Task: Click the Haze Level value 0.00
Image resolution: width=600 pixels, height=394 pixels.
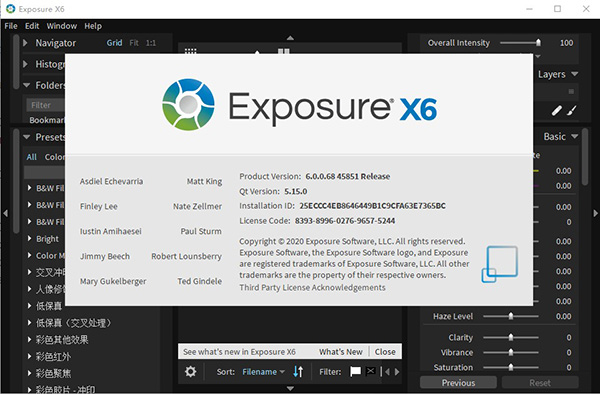Action: pos(564,316)
